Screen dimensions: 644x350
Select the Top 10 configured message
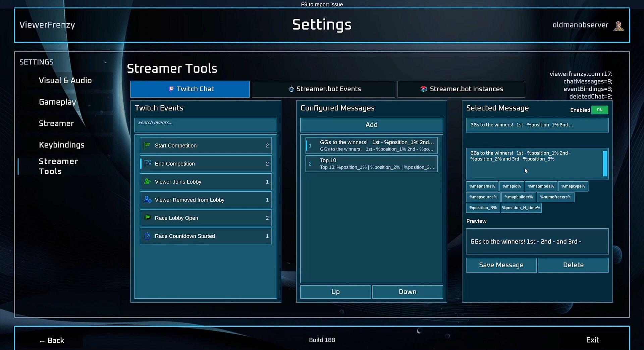click(x=371, y=164)
